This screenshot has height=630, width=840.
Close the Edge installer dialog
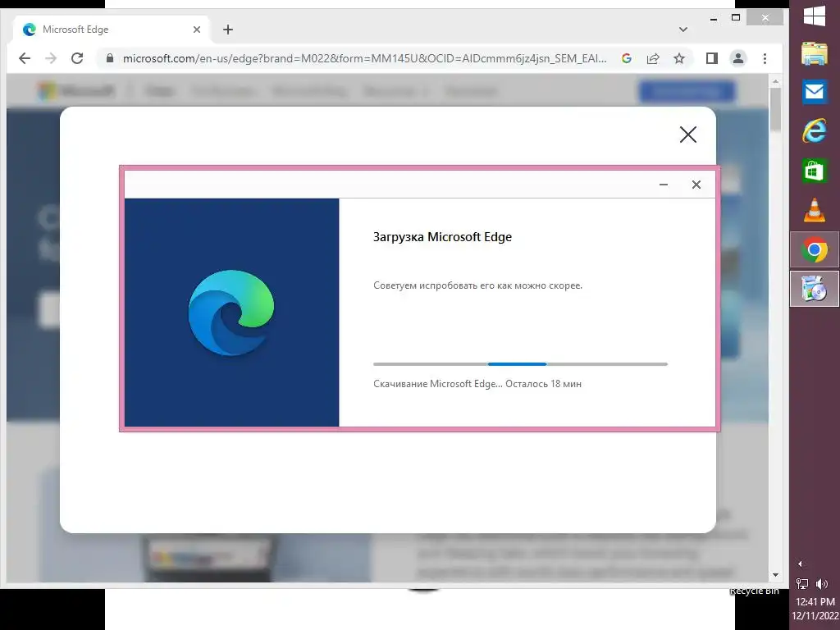point(696,185)
